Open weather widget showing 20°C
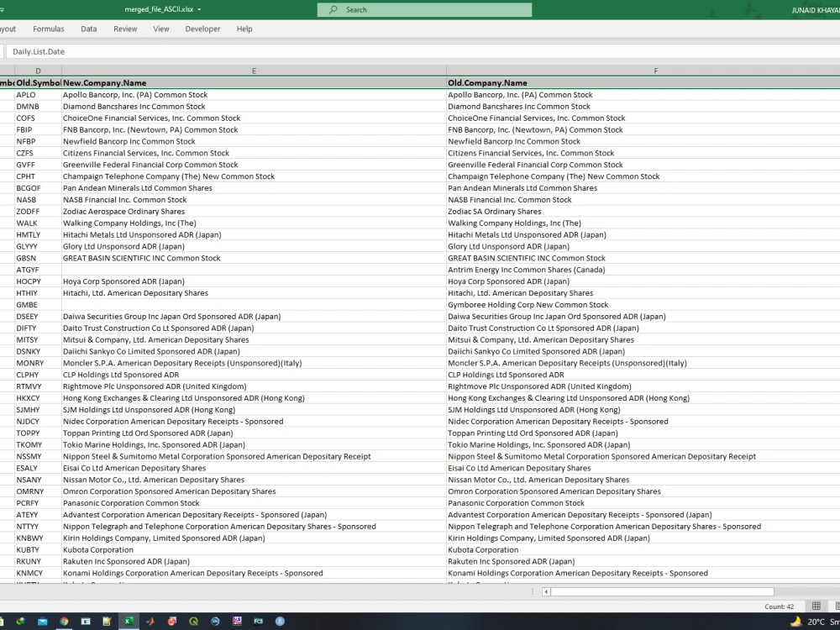Image resolution: width=840 pixels, height=630 pixels. (x=814, y=622)
